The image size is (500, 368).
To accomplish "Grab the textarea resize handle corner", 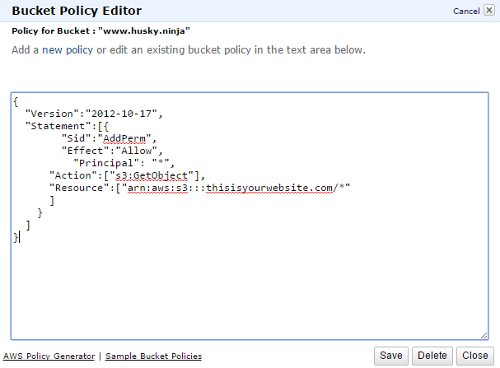I will point(484,336).
